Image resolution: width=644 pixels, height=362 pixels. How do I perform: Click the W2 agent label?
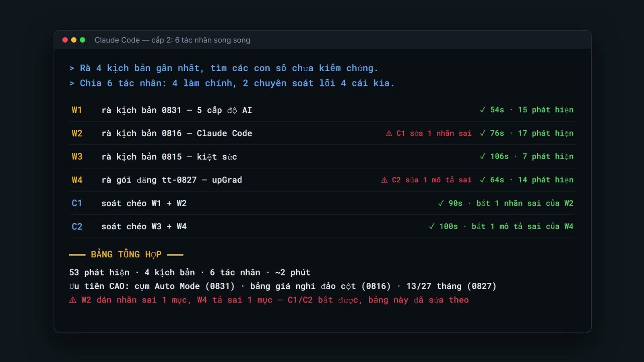(77, 133)
